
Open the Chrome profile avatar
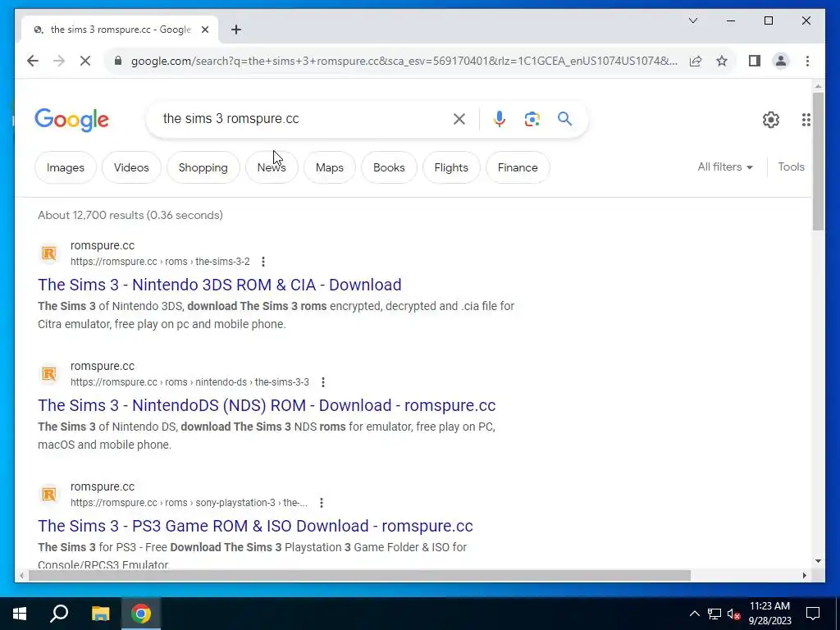tap(781, 61)
